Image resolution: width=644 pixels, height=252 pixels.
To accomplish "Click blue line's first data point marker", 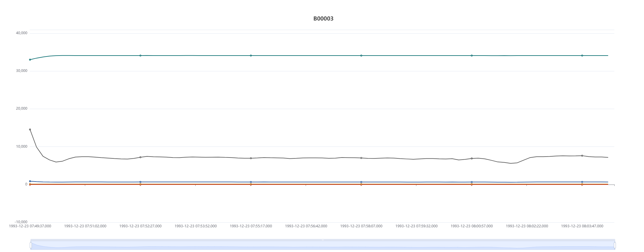I will [30, 181].
